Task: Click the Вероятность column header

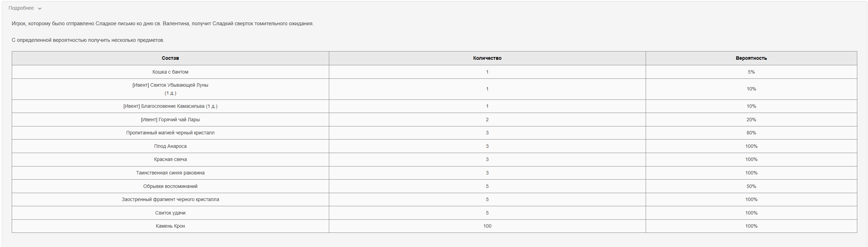Action: pyautogui.click(x=751, y=58)
